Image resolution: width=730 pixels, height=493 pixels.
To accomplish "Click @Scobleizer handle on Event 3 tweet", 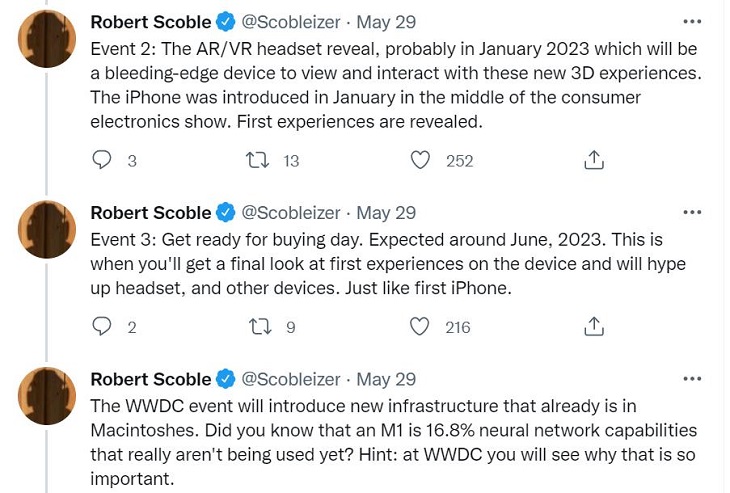I will point(291,212).
